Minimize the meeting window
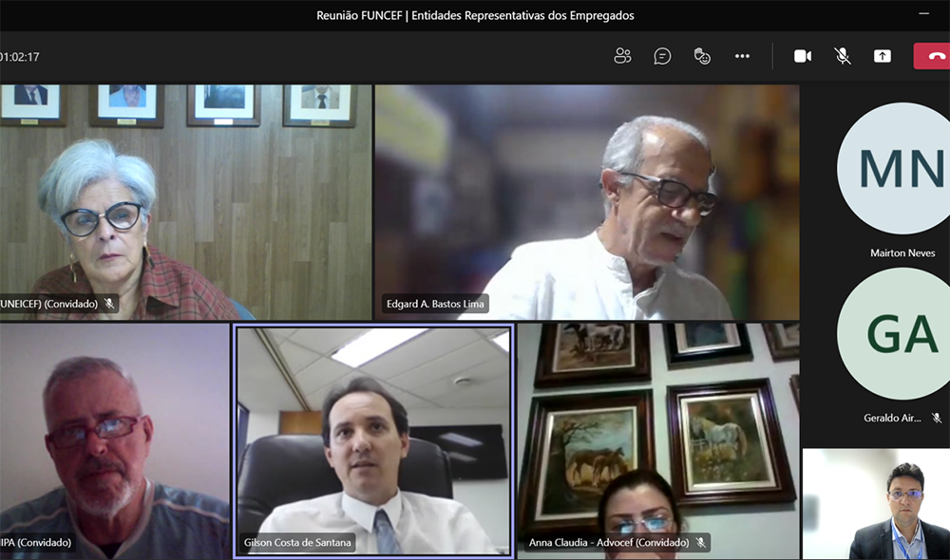This screenshot has width=950, height=560. pos(924,14)
